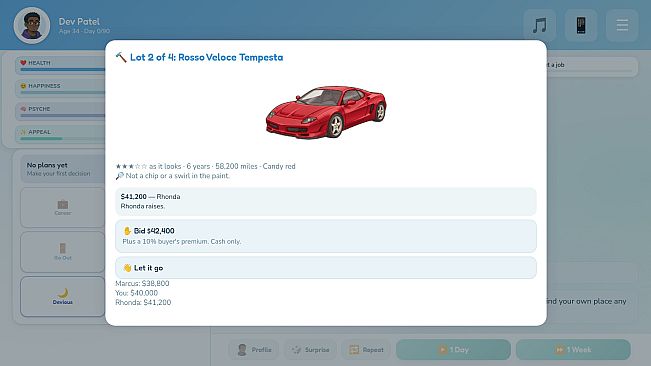
Task: Click the Lot 2 of 4 title text
Action: (x=206, y=57)
